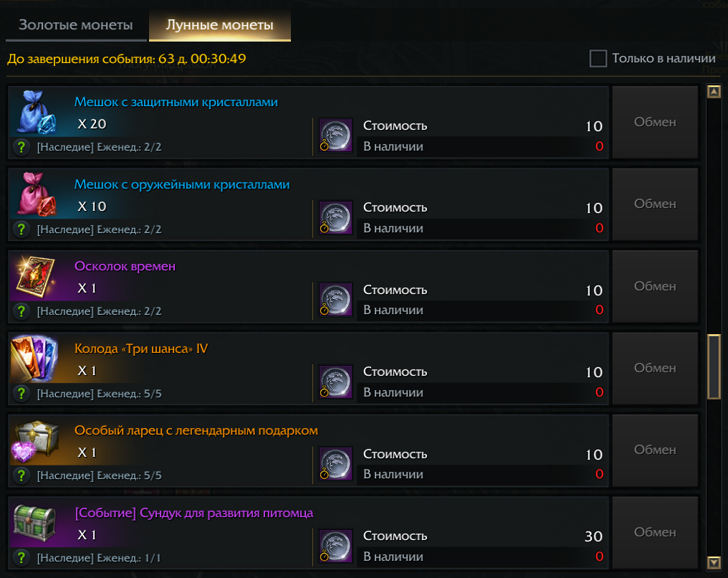Click the Колода «Три шанса» IV deck icon
Viewport: 728px width, 578px height.
[35, 359]
